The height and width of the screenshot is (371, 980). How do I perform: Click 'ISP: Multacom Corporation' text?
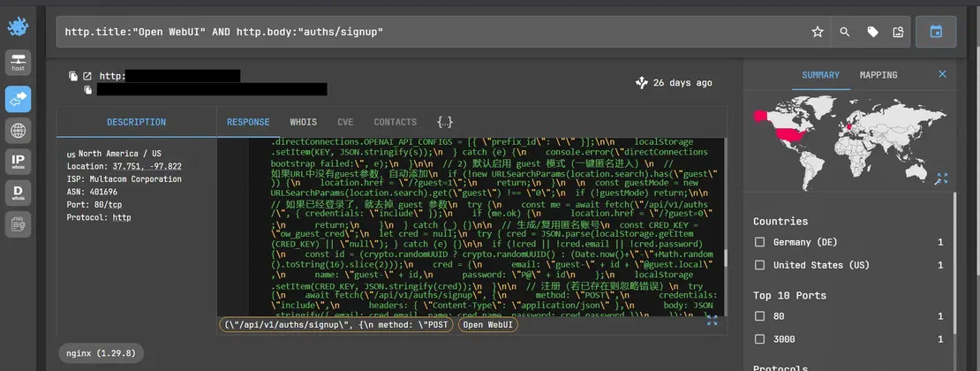pos(124,179)
